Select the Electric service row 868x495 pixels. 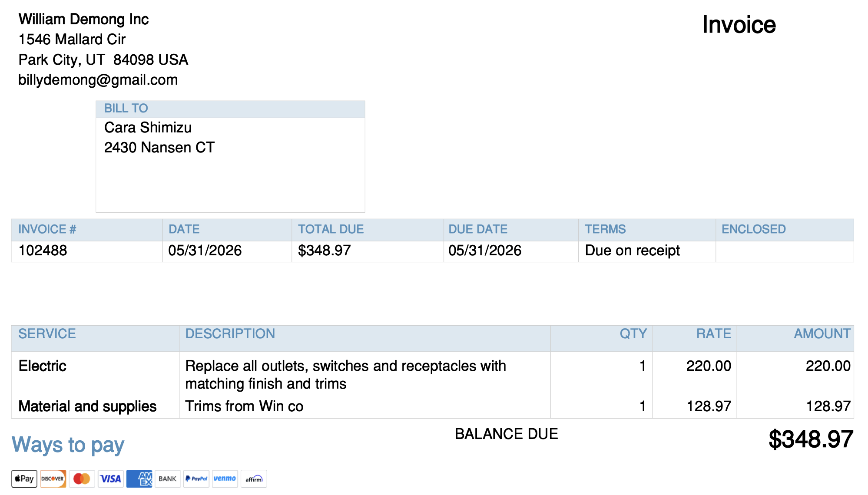432,374
